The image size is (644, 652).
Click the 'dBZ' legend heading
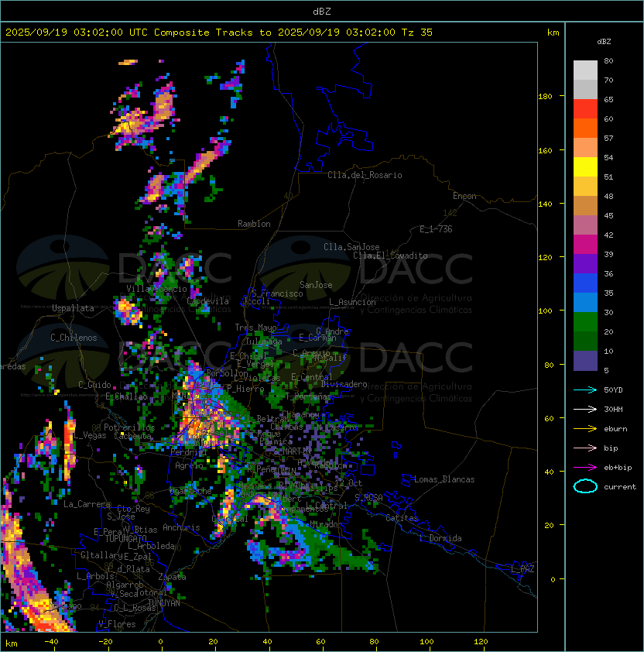point(604,42)
